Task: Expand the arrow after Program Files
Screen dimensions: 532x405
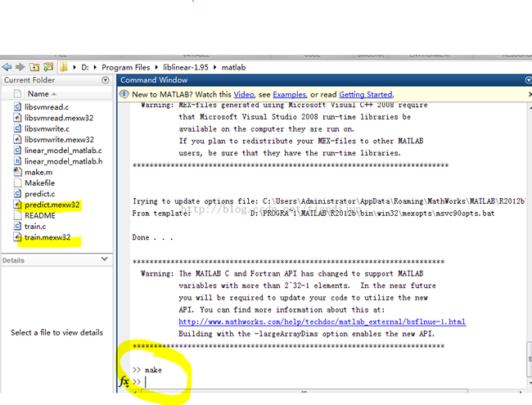Action: point(156,67)
